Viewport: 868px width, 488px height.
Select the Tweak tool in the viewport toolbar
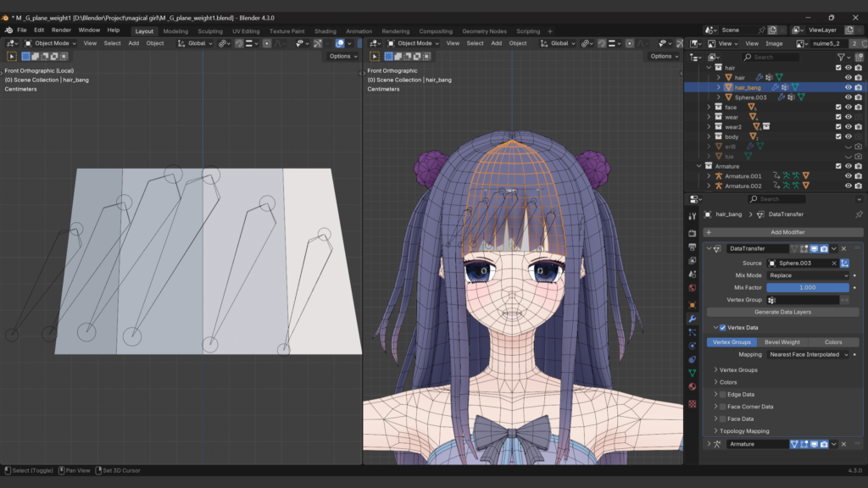tap(12, 54)
